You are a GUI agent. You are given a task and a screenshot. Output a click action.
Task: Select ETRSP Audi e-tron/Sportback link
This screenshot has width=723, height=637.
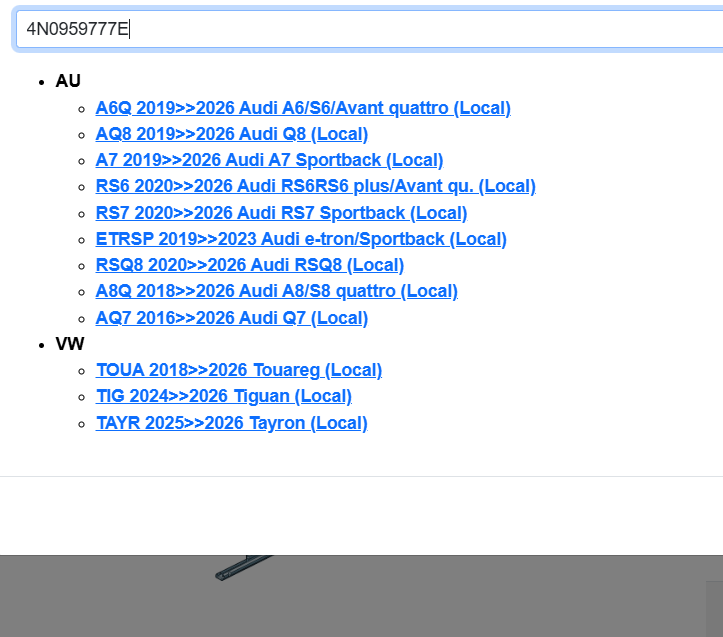tap(300, 239)
